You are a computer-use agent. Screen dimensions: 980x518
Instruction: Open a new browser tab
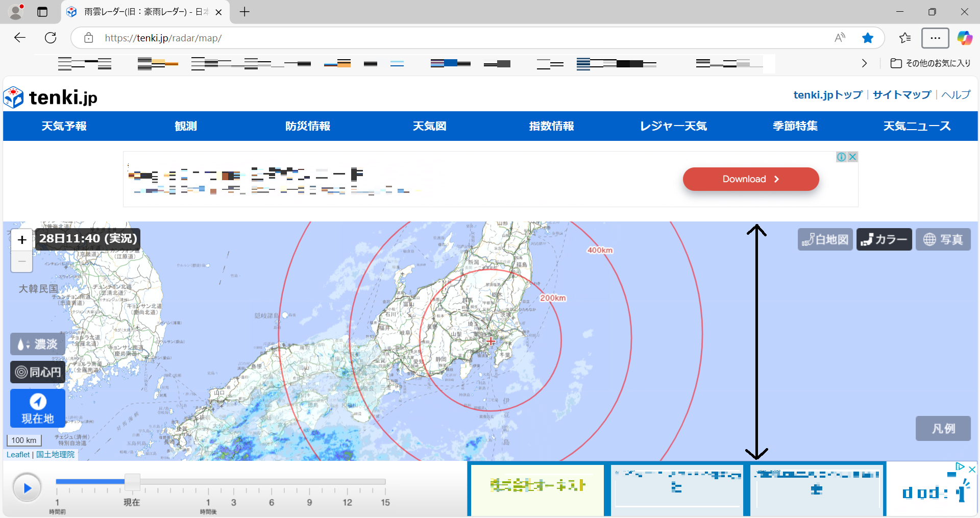coord(244,12)
